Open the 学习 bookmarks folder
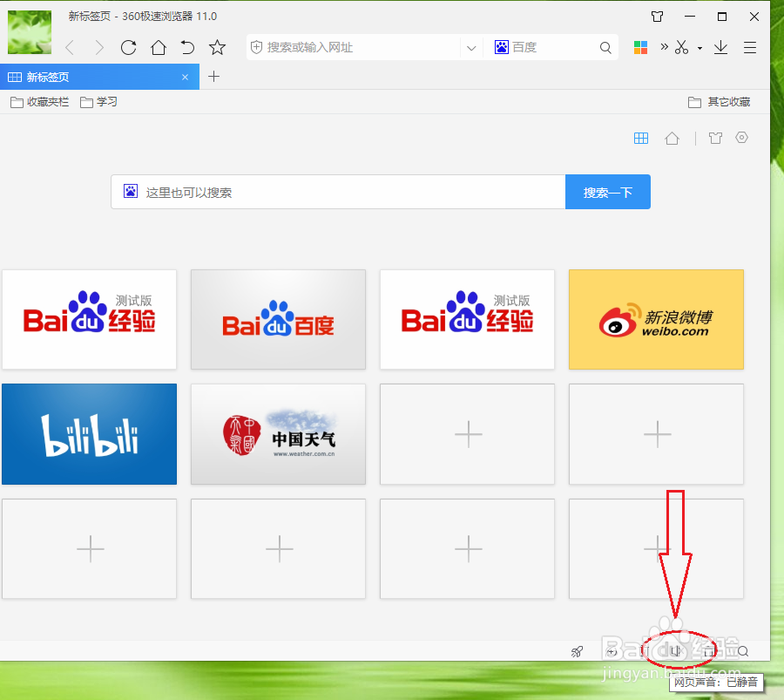This screenshot has width=784, height=700. pos(98,102)
